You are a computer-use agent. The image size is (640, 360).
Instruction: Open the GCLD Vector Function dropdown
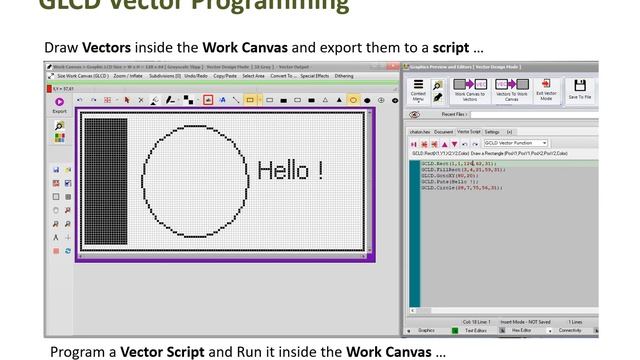click(x=516, y=143)
